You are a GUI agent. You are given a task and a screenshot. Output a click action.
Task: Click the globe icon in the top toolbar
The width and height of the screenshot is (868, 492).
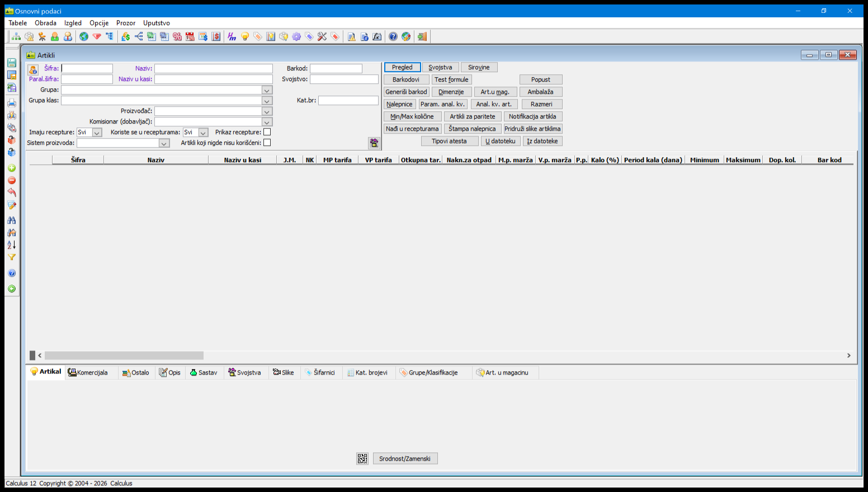(x=84, y=36)
